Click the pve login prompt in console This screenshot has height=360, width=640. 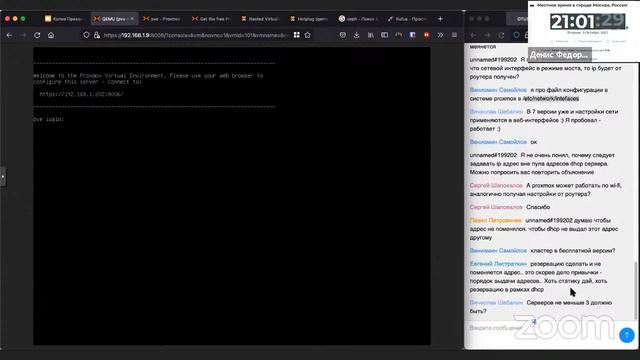point(48,119)
